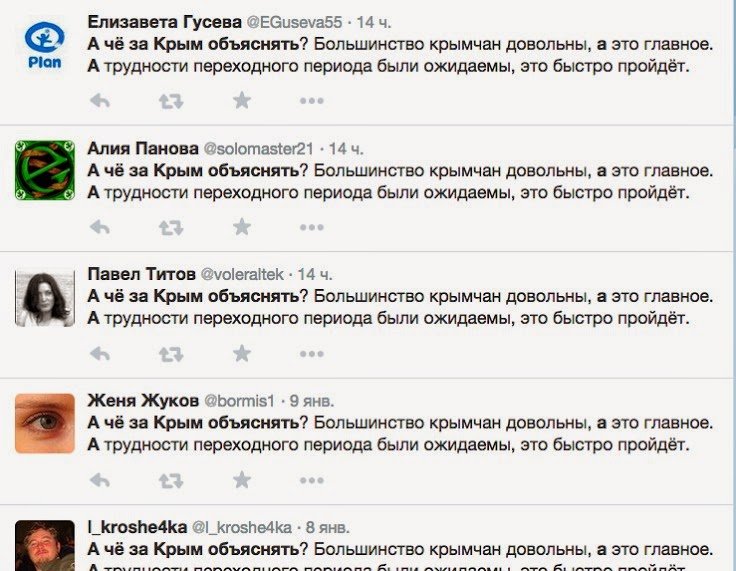Reply to Павел Титов's tweet
The image size is (736, 571).
tap(99, 353)
